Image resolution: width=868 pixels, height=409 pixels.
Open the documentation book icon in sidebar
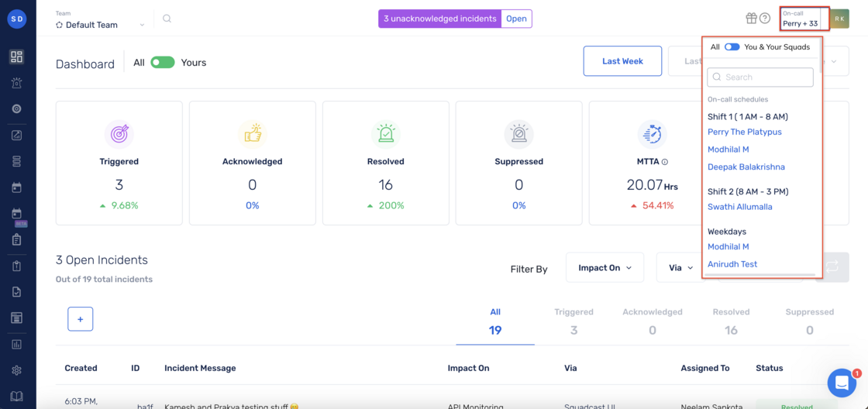coord(16,397)
